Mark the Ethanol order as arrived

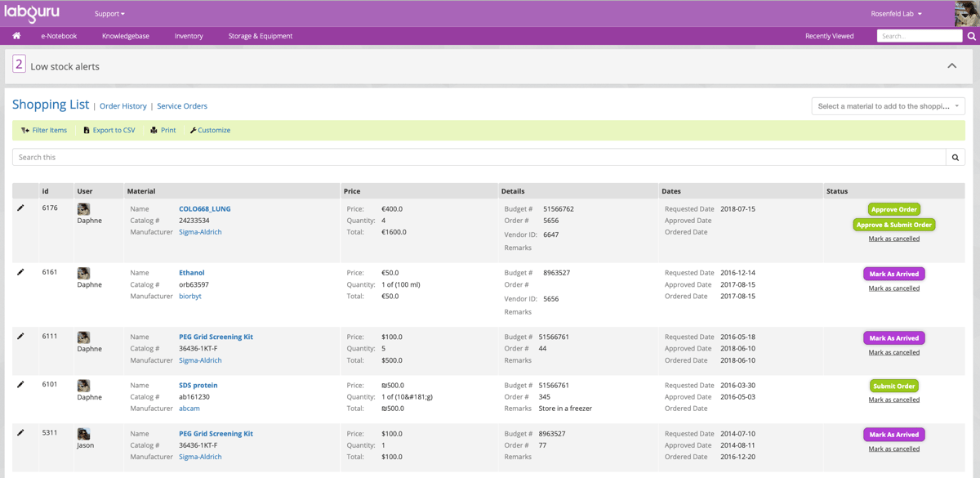(893, 273)
